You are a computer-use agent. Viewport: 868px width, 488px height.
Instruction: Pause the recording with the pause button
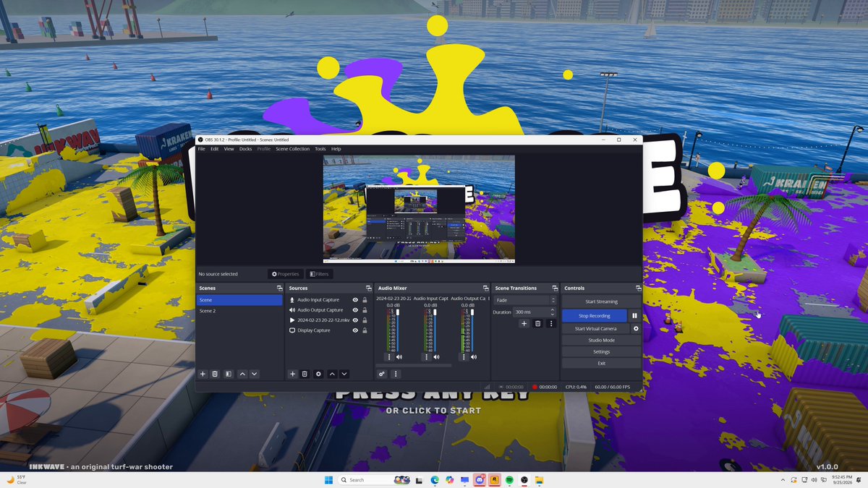pyautogui.click(x=634, y=316)
